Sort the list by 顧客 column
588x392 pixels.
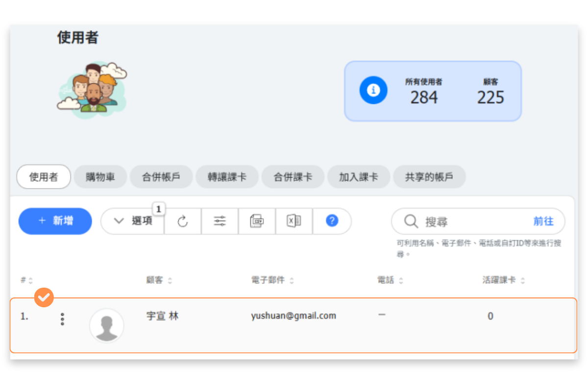click(x=159, y=281)
